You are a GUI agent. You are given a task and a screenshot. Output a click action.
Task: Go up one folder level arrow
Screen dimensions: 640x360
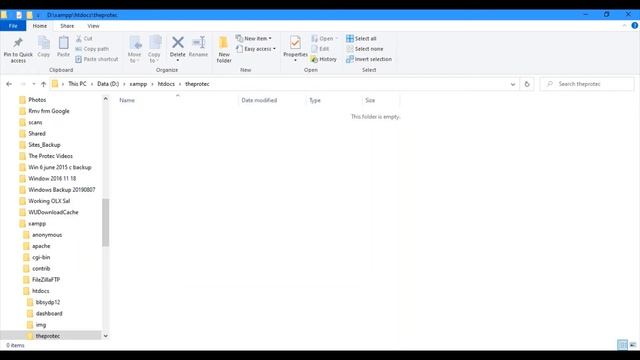[43, 84]
